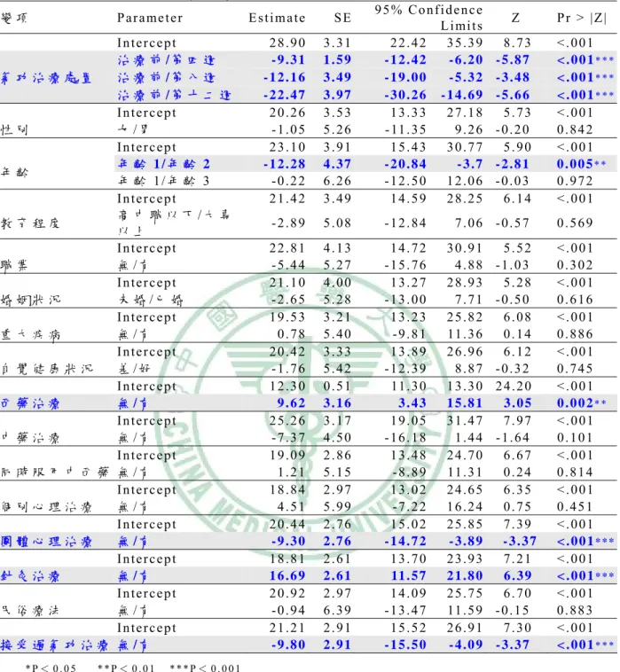Select the Z value 24.20
This screenshot has width=620, height=672.
pos(514,387)
